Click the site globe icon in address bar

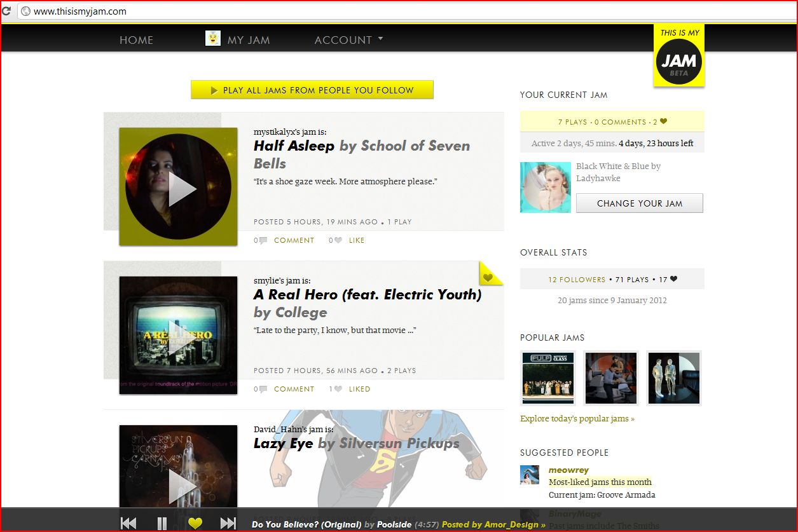[25, 11]
